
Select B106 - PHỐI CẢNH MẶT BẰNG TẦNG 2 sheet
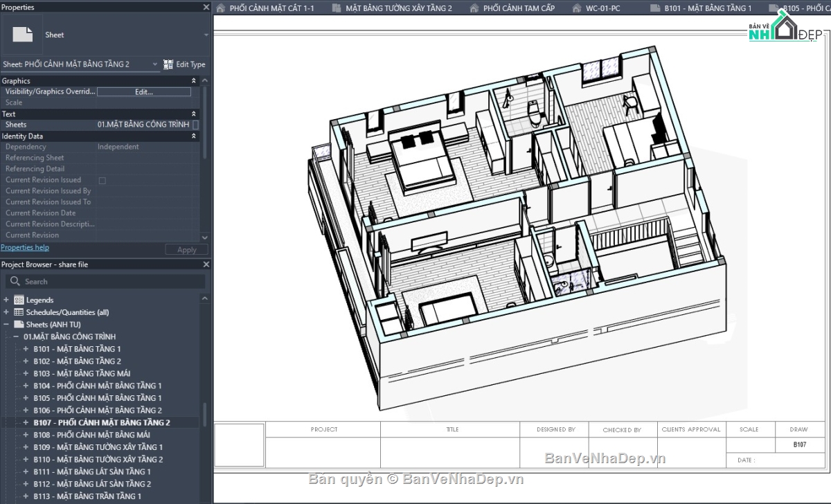98,411
